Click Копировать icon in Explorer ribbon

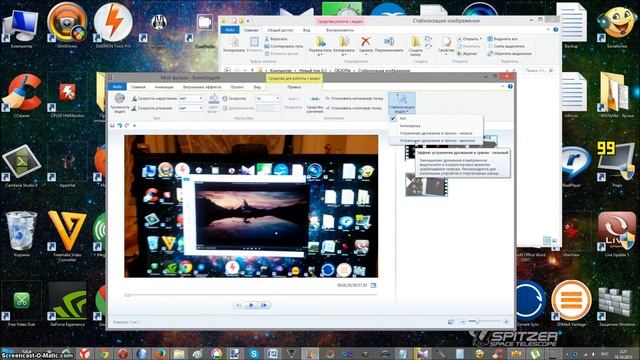coord(234,44)
